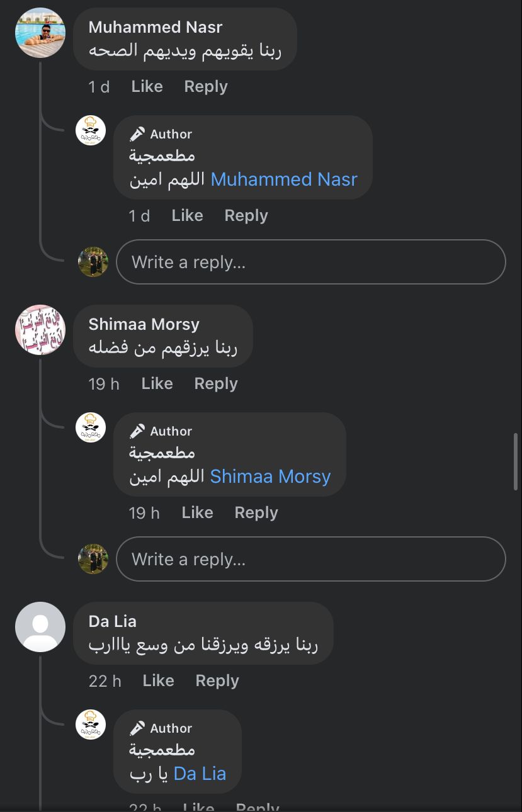Open the blue Shimaa Morsy mention link

(x=270, y=476)
